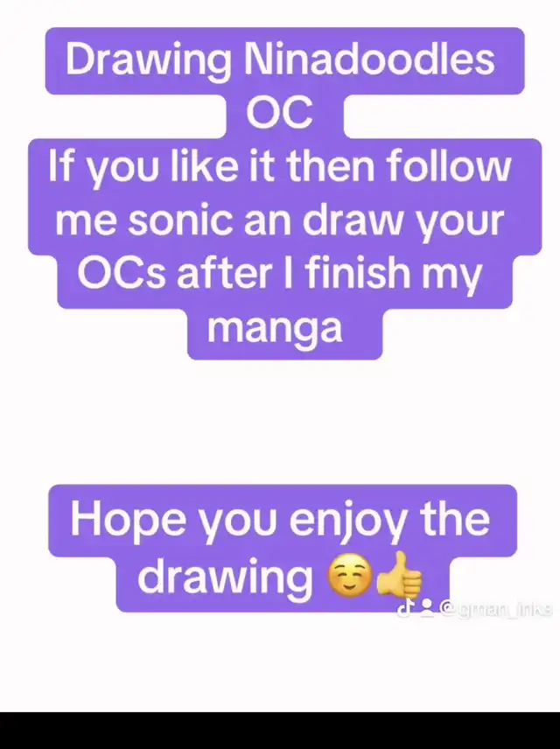This screenshot has height=749, width=560.
Task: Click the word "Hope" in the lower caption
Action: pyautogui.click(x=128, y=521)
